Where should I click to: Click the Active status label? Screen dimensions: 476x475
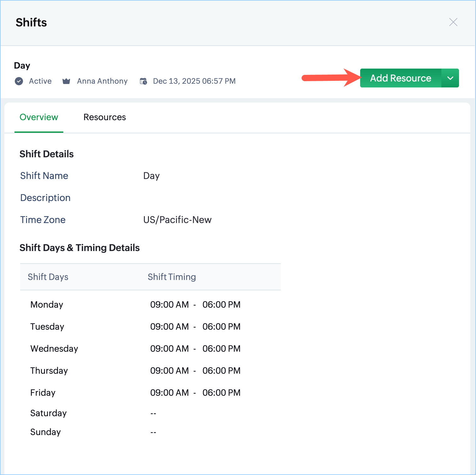pos(40,81)
